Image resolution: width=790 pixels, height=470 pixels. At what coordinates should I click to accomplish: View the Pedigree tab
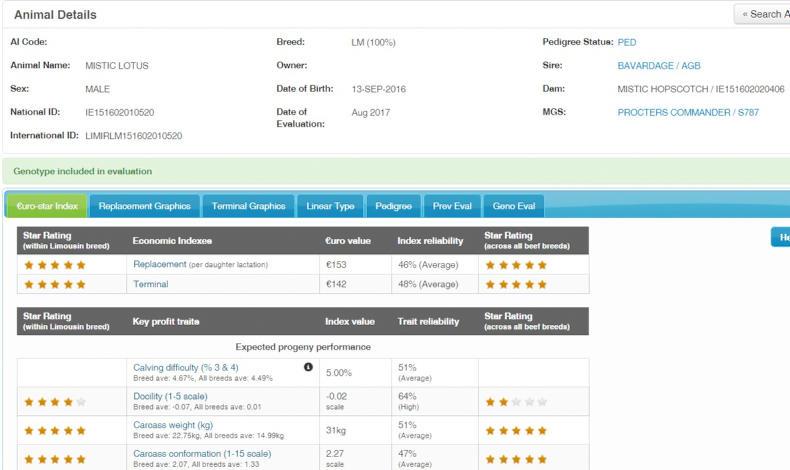tap(393, 206)
